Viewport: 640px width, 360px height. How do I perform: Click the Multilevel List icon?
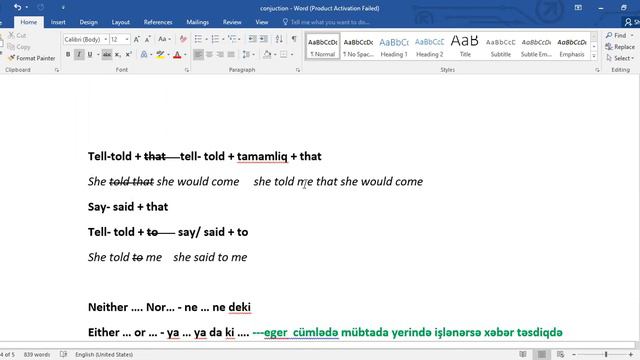[x=232, y=39]
